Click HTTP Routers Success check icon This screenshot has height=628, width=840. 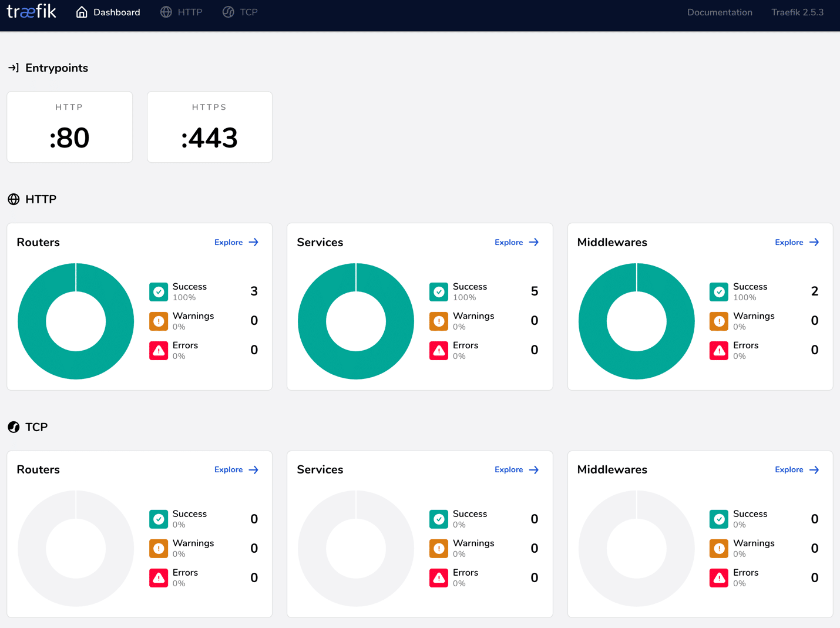tap(159, 291)
